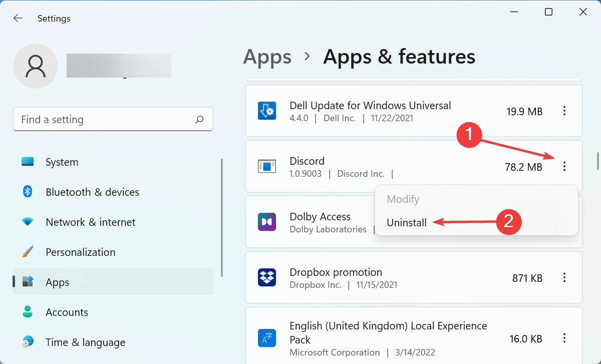Click the back arrow button
Screen dimensions: 601x364
point(18,18)
